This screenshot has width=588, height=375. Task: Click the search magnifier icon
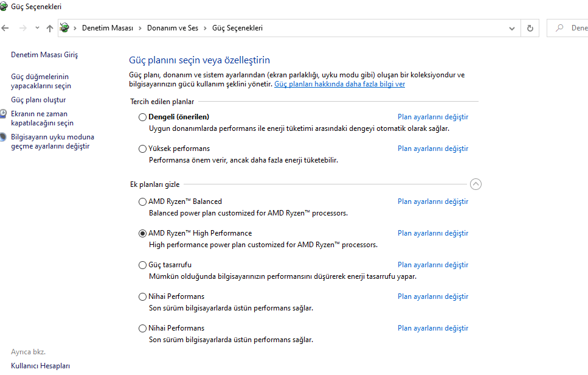coord(559,28)
